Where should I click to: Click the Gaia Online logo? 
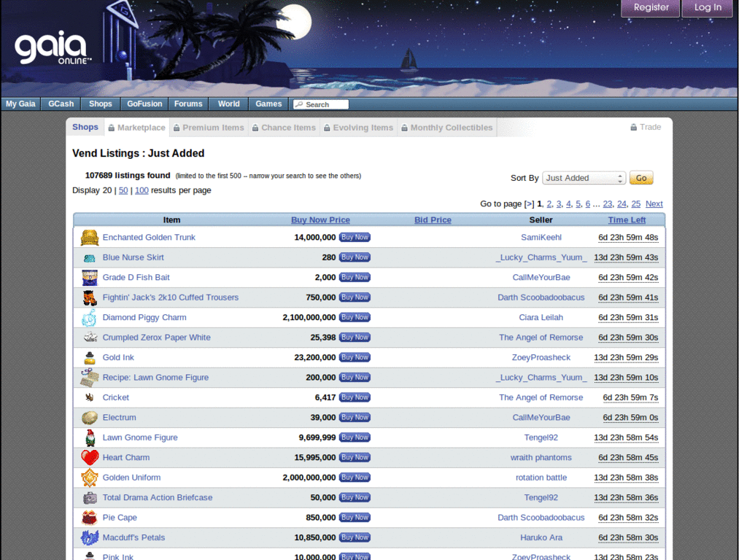(x=53, y=47)
